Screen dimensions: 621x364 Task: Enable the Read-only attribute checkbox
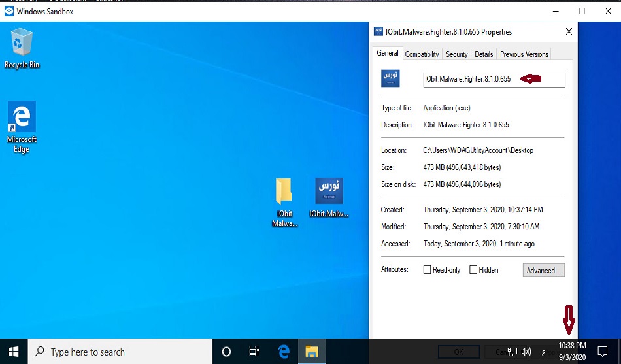pyautogui.click(x=428, y=270)
